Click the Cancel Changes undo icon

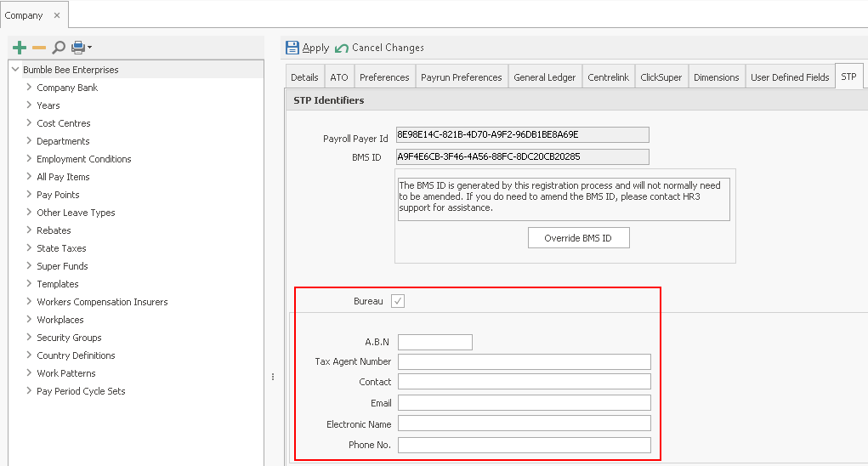[x=342, y=48]
